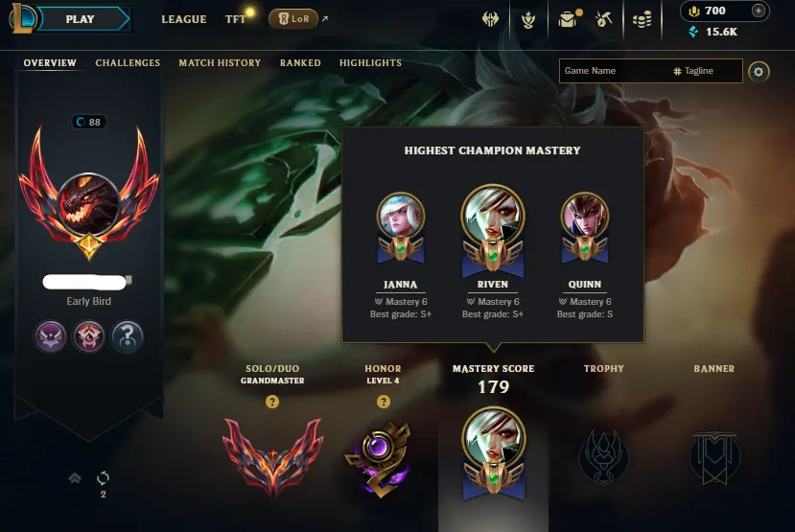Screen dimensions: 795x532
Task: Click the plus button next to 700 RP
Action: click(758, 11)
